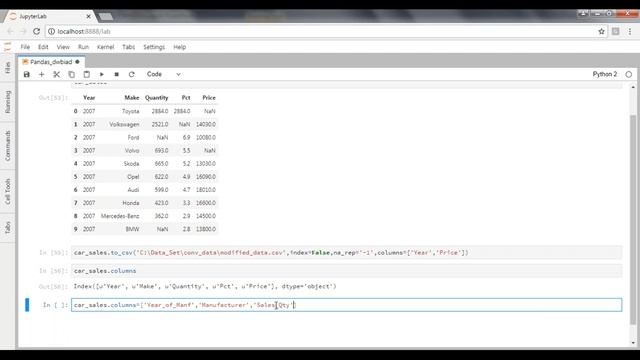The height and width of the screenshot is (360, 640).
Task: Run the selected cell
Action: point(102,74)
